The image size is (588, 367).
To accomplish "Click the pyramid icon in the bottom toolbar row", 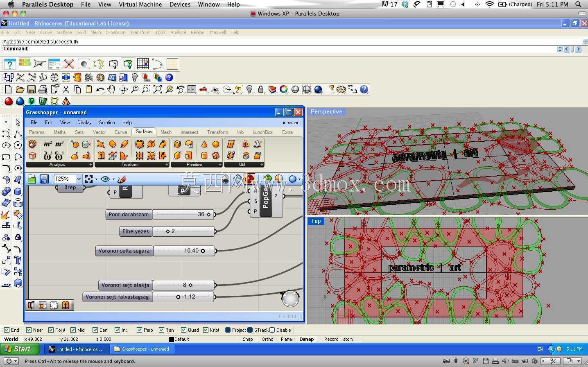I will point(66,101).
